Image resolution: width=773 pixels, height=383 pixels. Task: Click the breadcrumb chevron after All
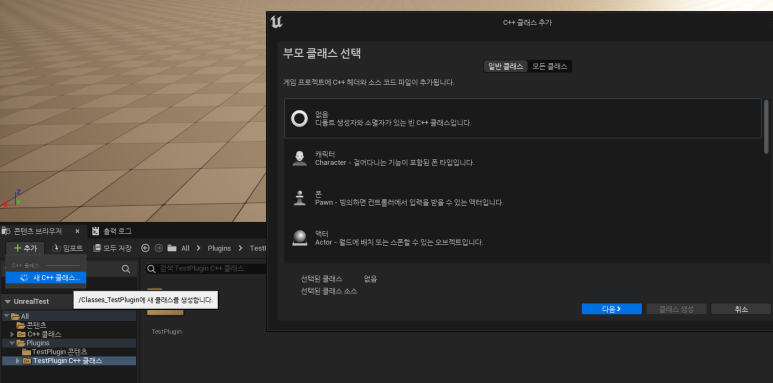[x=198, y=248]
